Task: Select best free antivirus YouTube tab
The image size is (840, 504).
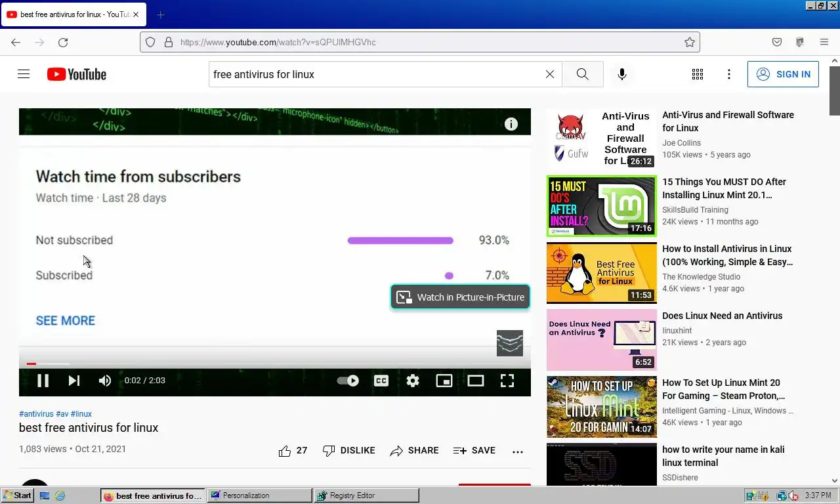Action: [x=74, y=14]
